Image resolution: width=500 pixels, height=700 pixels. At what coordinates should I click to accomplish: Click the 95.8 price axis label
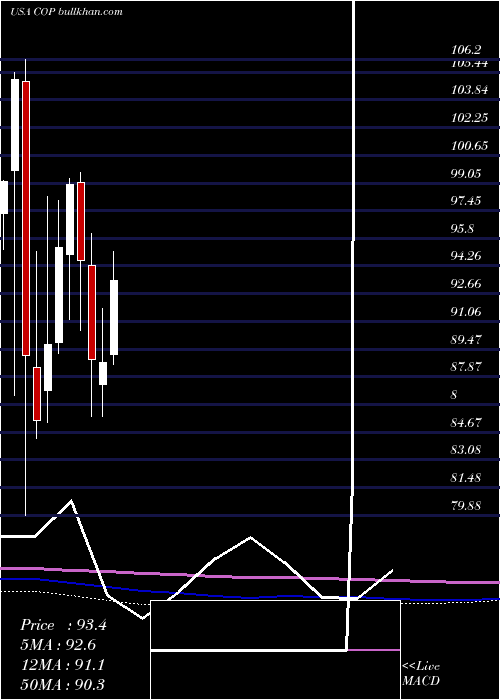tap(462, 228)
